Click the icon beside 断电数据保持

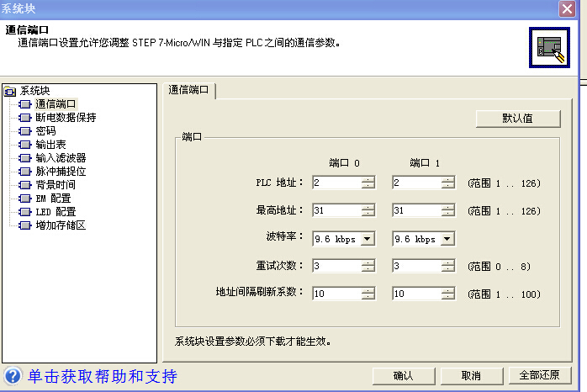24,118
